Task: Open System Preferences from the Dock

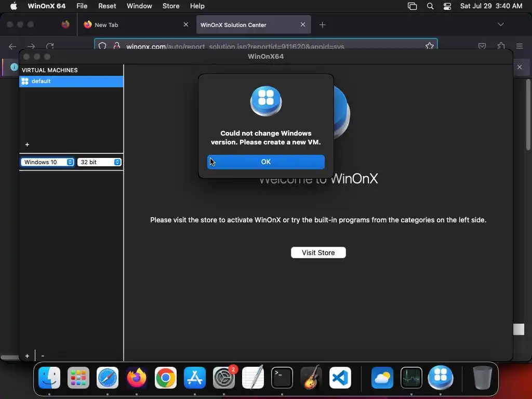Action: [224, 378]
